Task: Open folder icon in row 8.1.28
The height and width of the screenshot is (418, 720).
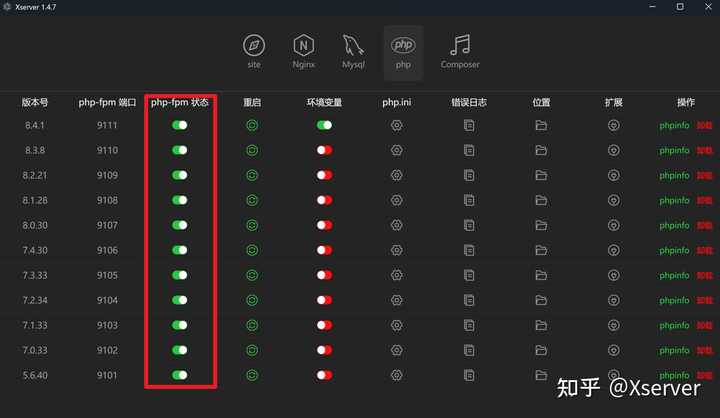Action: [541, 200]
